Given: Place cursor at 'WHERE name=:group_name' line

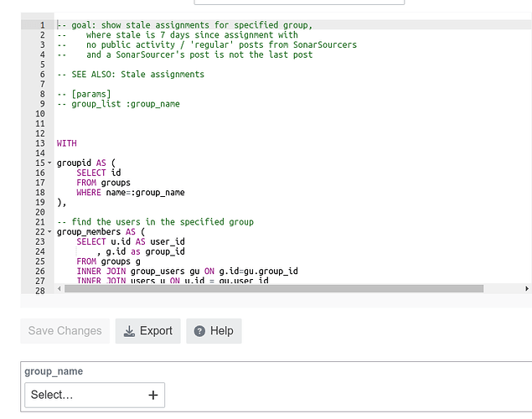Looking at the screenshot, I should click(131, 193).
